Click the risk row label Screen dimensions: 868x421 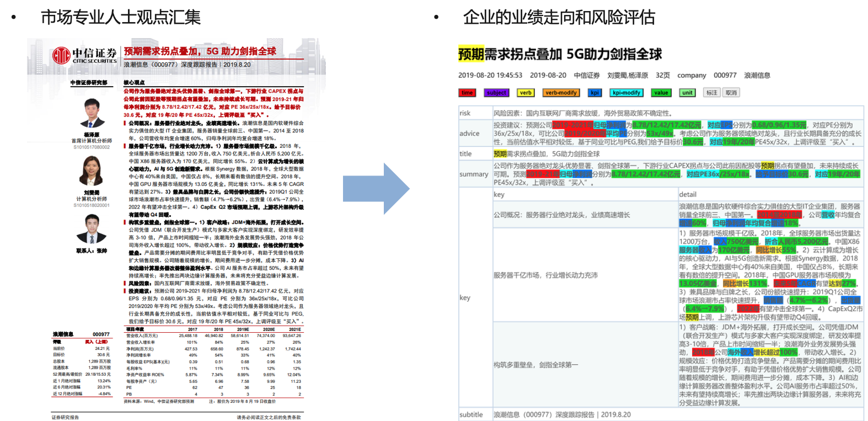(465, 113)
